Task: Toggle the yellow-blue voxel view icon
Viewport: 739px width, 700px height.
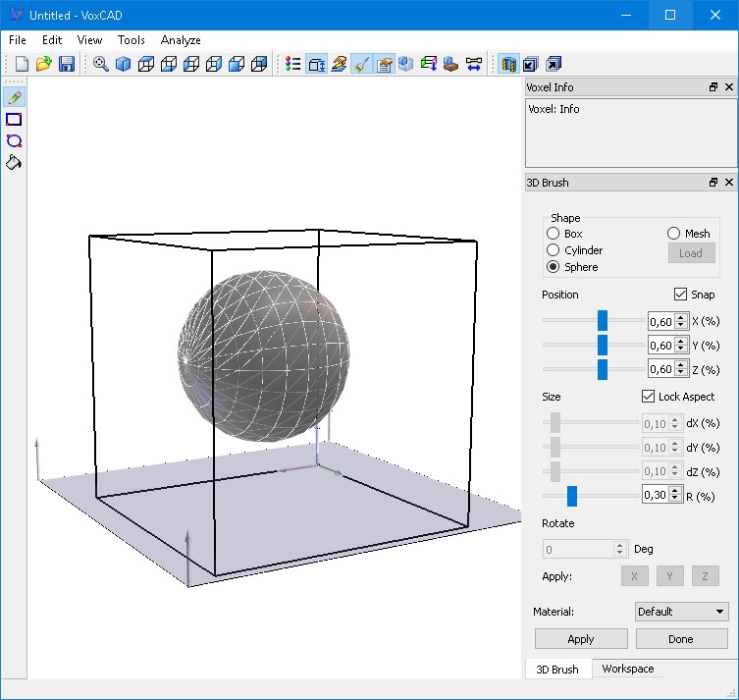Action: coord(508,64)
